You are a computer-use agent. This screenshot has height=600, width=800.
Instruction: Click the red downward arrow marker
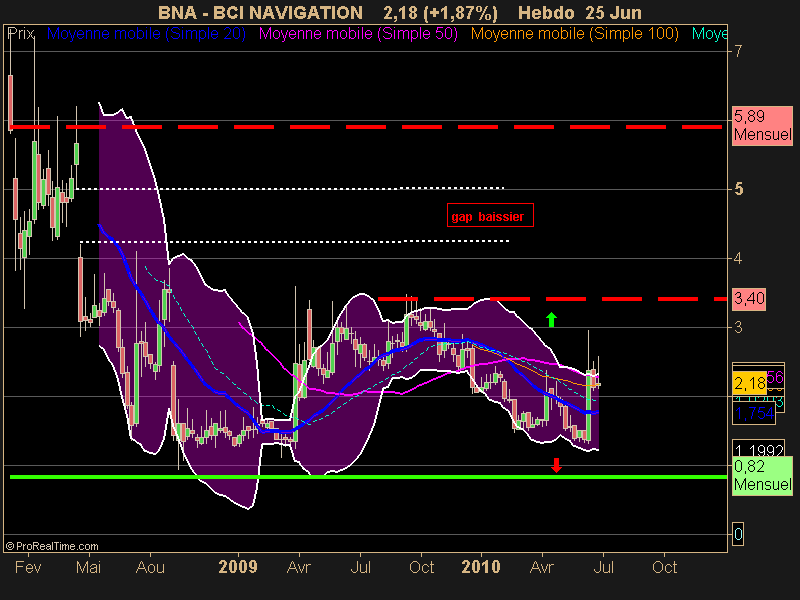coord(556,465)
